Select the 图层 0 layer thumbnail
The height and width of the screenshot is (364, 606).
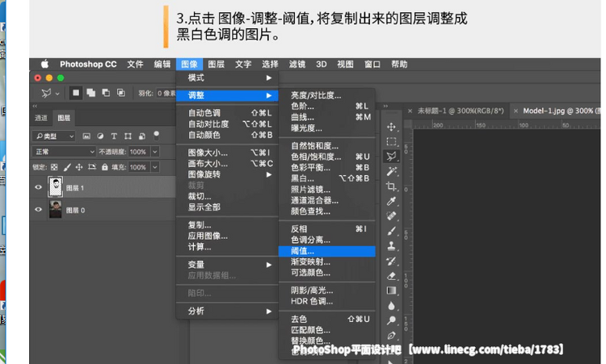(x=56, y=210)
